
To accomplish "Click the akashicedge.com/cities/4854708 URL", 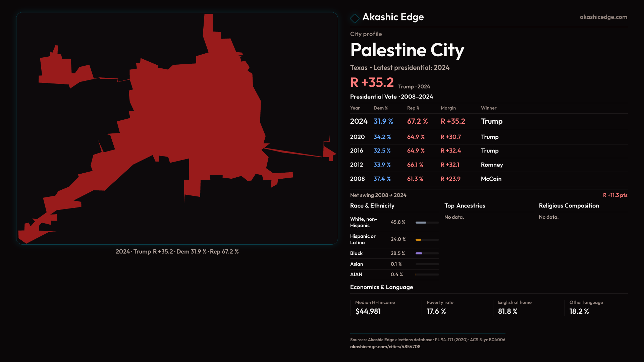I will click(x=385, y=347).
